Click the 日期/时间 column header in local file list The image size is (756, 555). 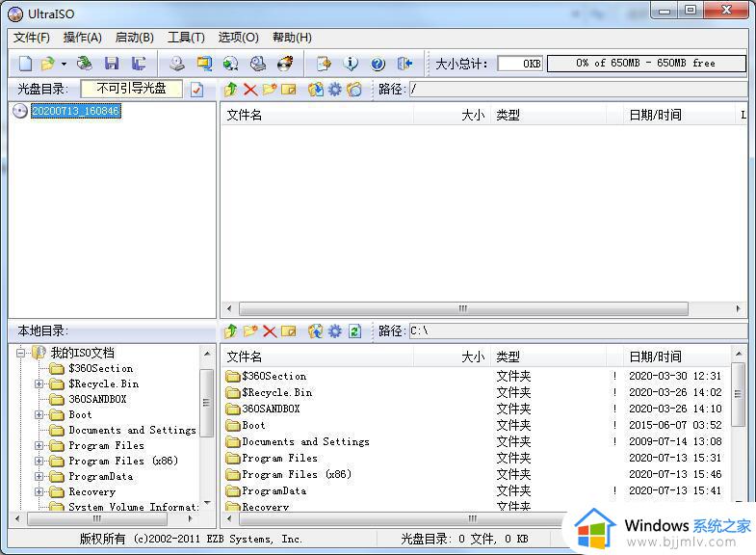677,357
